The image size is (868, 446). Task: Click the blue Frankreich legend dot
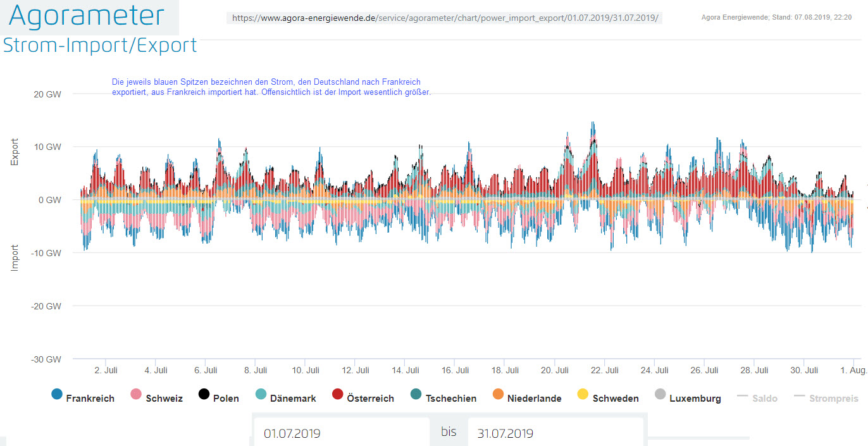coord(57,395)
